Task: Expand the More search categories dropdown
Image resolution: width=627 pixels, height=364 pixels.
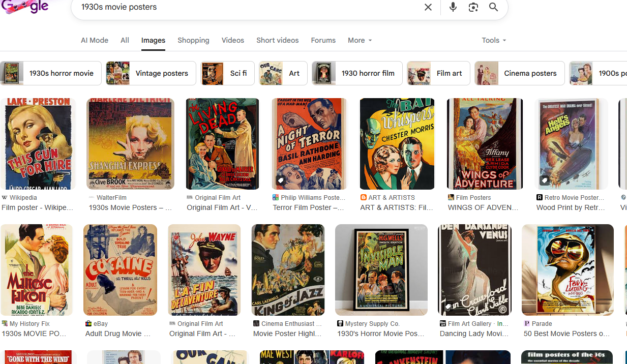Action: click(360, 40)
